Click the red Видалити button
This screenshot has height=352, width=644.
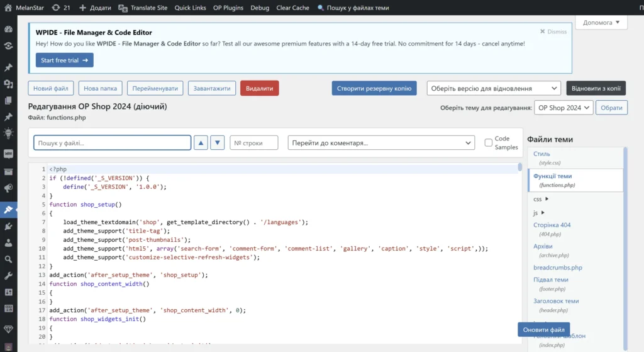(260, 88)
